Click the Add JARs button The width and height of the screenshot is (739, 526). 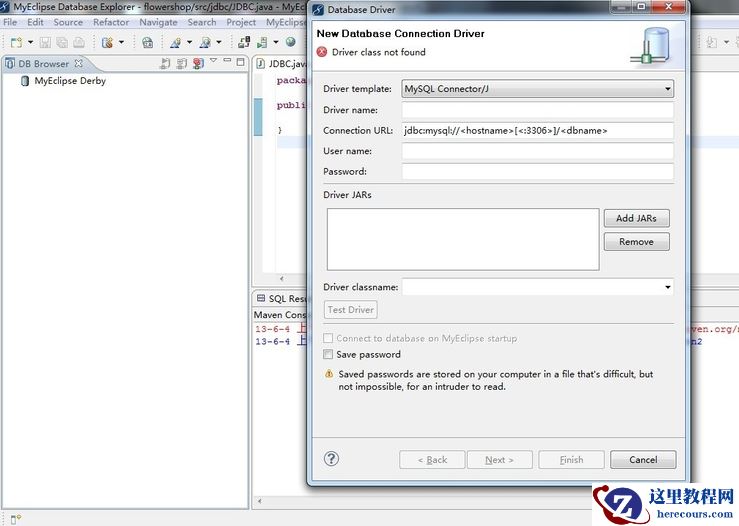pyautogui.click(x=636, y=218)
